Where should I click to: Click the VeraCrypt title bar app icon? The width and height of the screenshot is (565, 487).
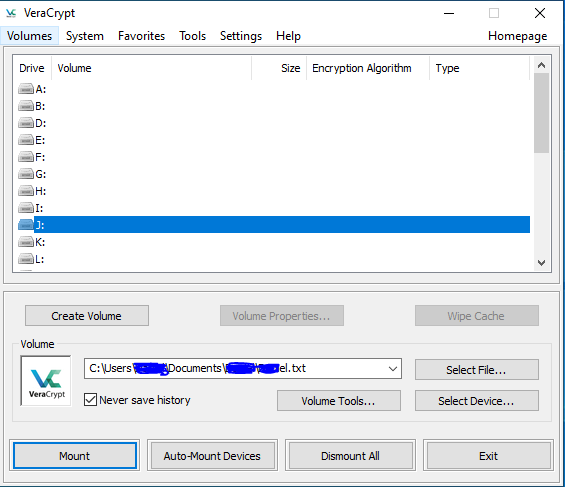[x=11, y=13]
